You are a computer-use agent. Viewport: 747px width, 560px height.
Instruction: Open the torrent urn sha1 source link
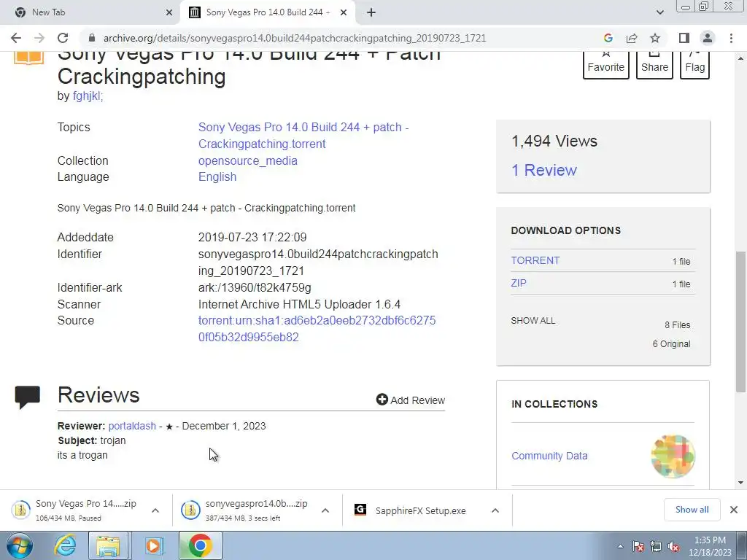pos(317,329)
